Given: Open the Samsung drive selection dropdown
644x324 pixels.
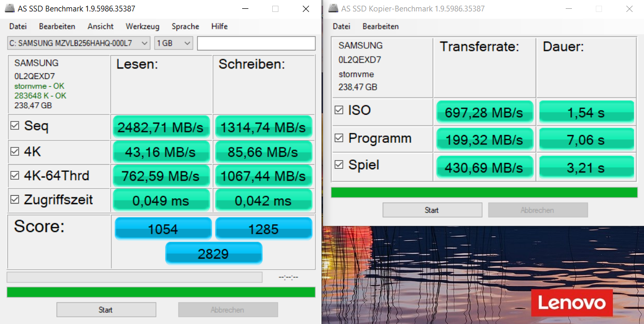Looking at the screenshot, I should (79, 43).
